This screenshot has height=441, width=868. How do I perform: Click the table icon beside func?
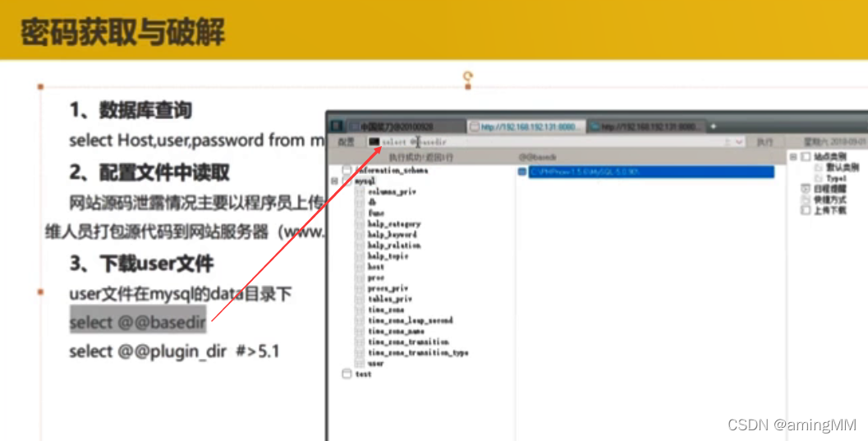tap(360, 213)
